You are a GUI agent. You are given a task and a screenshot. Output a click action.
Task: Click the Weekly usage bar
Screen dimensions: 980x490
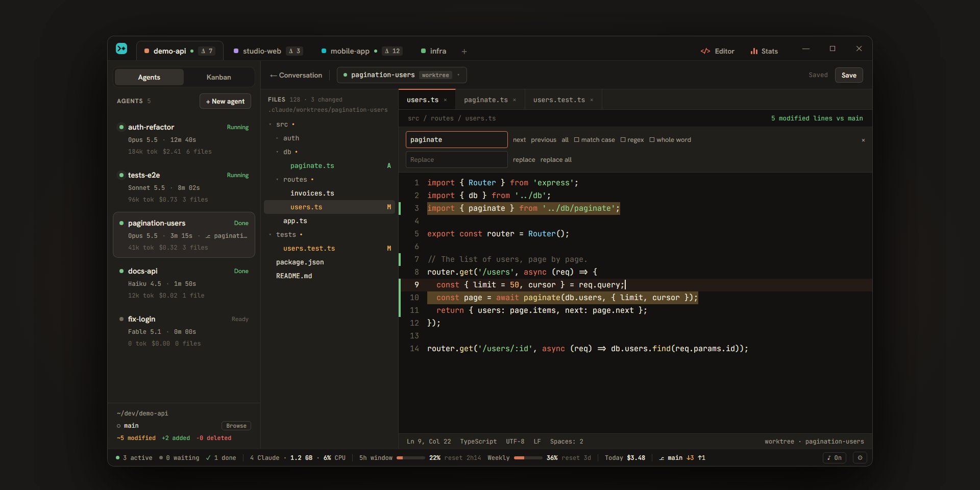528,458
